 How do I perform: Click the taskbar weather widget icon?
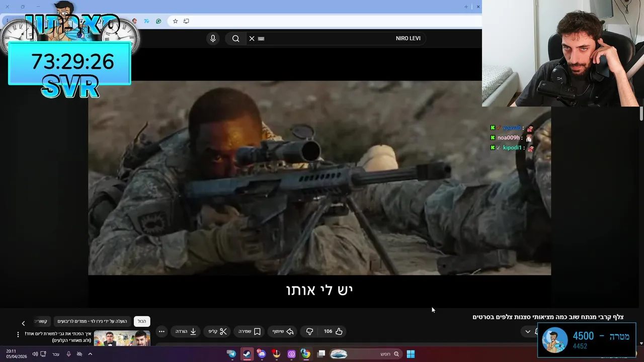pos(339,354)
